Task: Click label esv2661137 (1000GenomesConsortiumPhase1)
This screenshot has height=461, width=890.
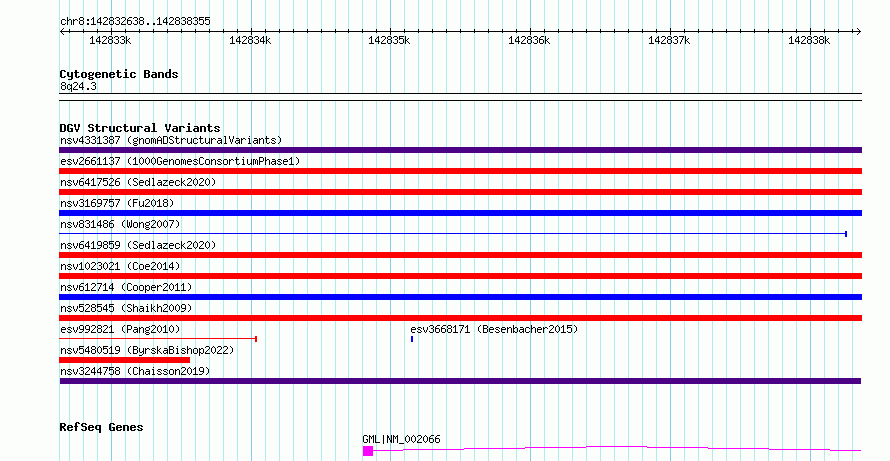Action: [x=180, y=161]
